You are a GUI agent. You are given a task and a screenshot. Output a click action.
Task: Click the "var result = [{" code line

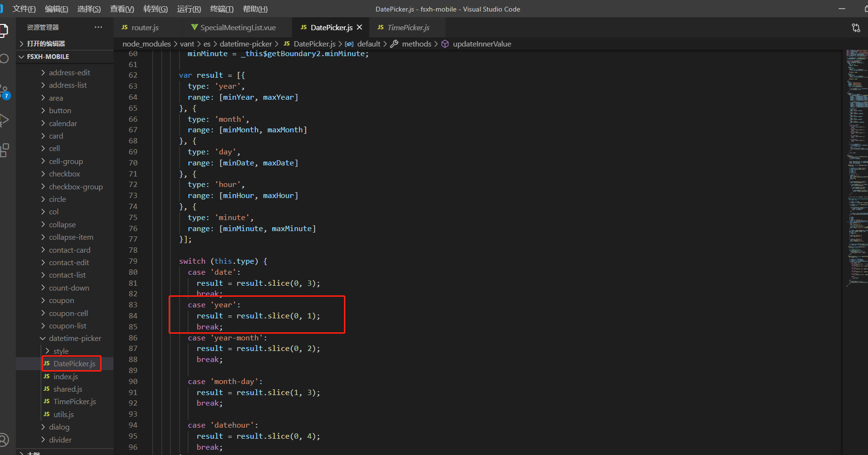212,75
